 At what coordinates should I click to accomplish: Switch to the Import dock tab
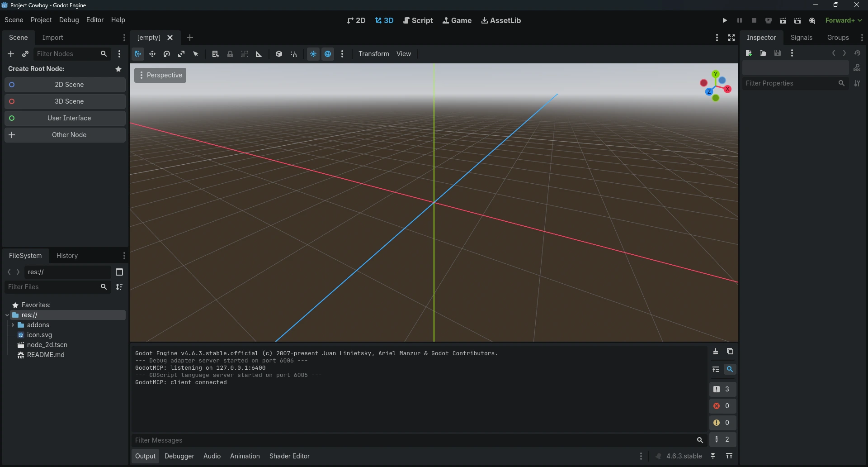[52, 38]
